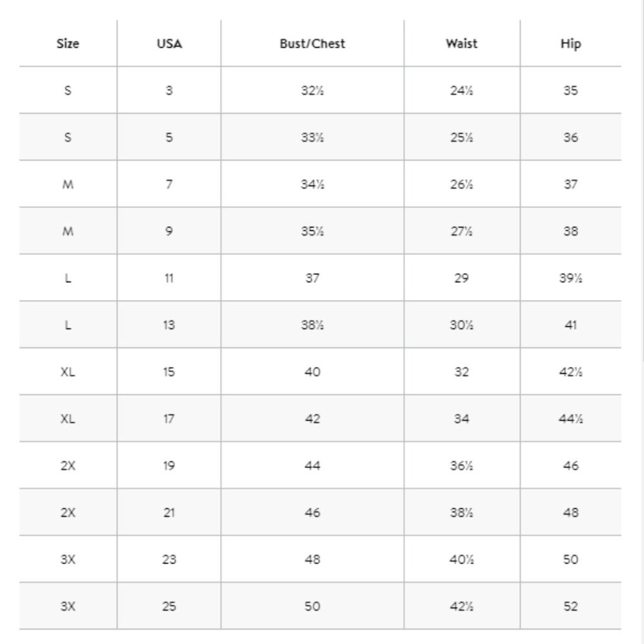
Task: Select the Hip column header
Action: tap(571, 44)
